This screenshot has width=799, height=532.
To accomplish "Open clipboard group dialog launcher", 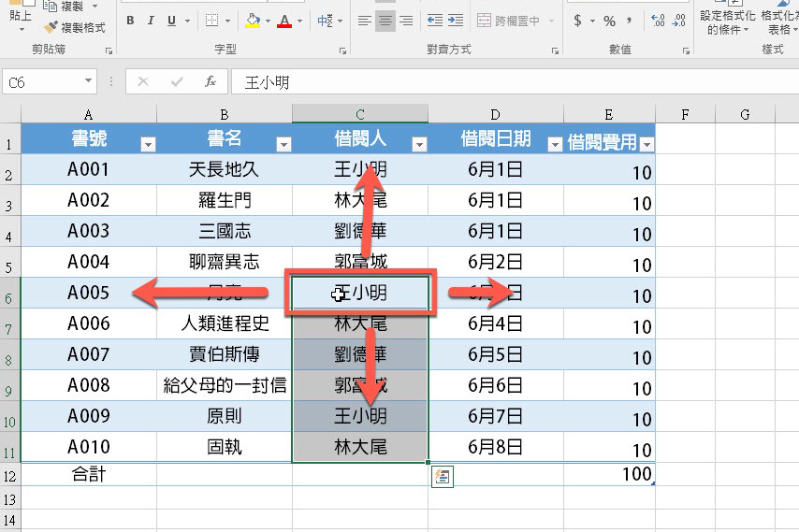I will [109, 50].
